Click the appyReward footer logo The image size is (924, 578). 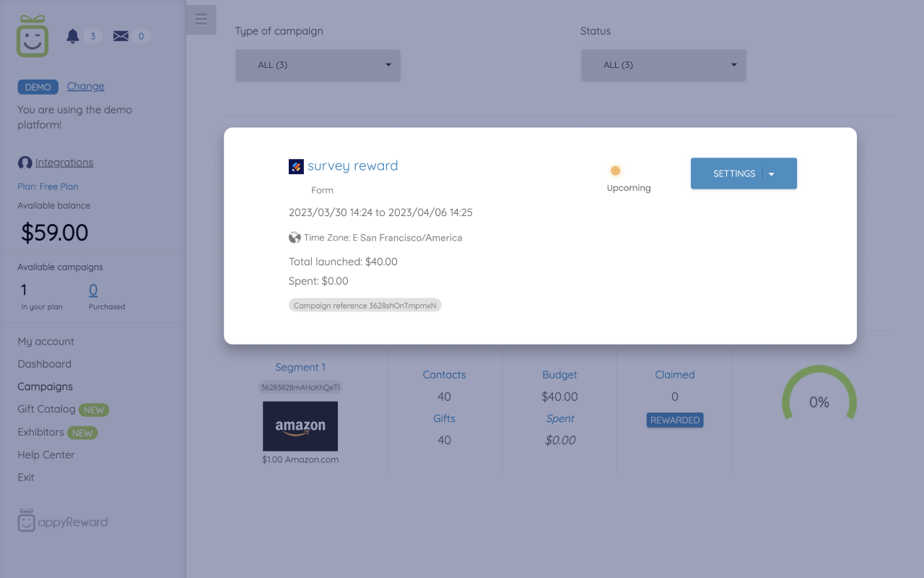click(62, 520)
